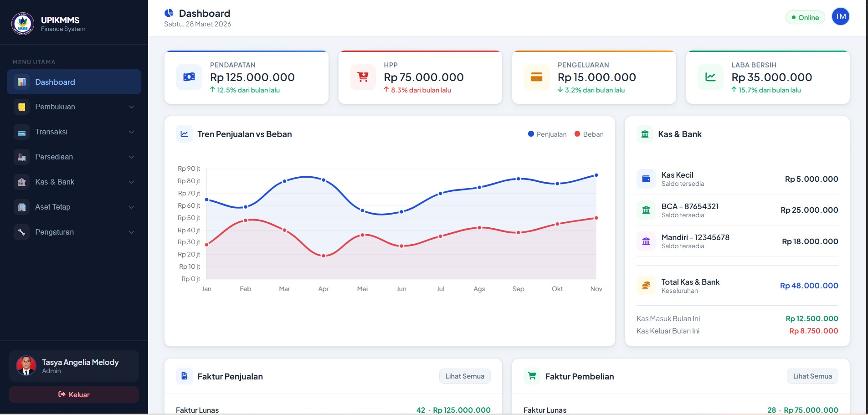Click the HPP shopping cart icon
868x415 pixels.
[x=363, y=77]
